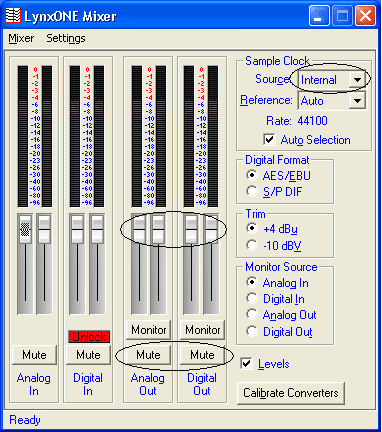Viewport: 382px width, 432px height.
Task: Mute the Analog Out channel
Action: coord(148,355)
